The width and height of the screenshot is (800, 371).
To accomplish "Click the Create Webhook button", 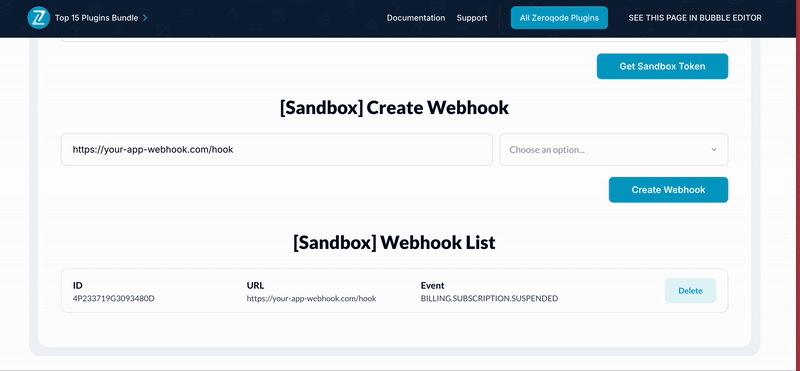I will point(668,190).
